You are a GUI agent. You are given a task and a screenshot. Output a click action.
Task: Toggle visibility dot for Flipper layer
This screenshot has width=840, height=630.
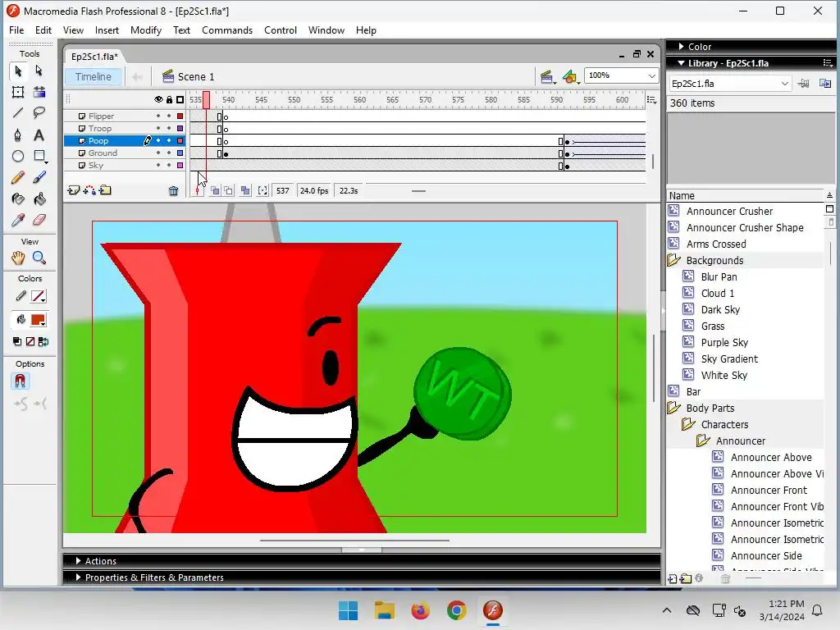click(158, 116)
